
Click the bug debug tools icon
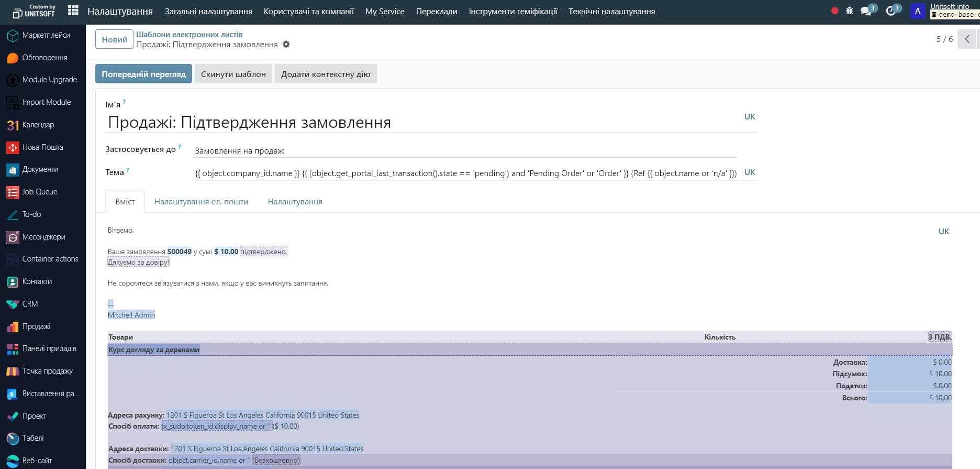click(849, 11)
